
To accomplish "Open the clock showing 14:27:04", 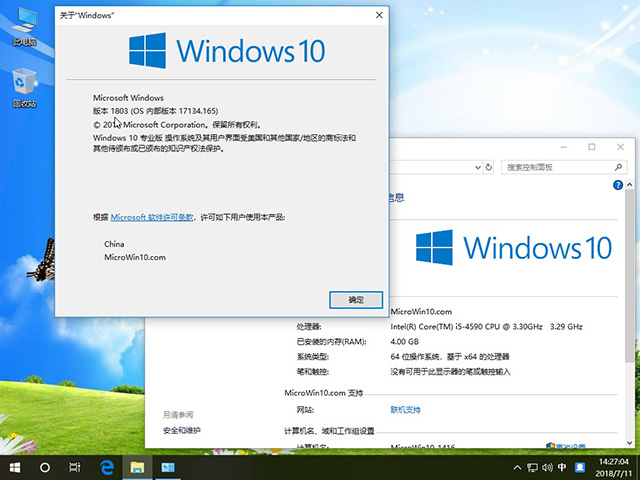I will pyautogui.click(x=613, y=462).
